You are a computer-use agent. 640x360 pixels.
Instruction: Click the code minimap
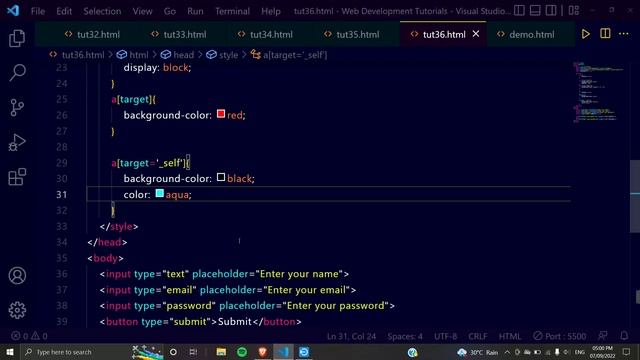598,92
